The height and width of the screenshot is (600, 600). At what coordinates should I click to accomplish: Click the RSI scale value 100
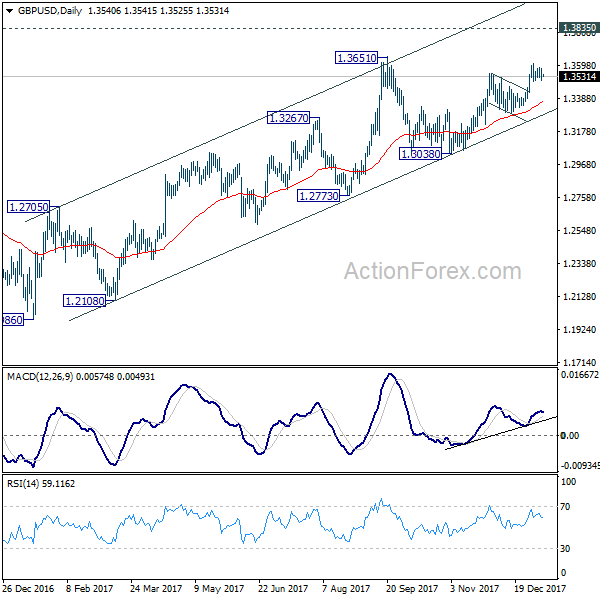coord(568,482)
